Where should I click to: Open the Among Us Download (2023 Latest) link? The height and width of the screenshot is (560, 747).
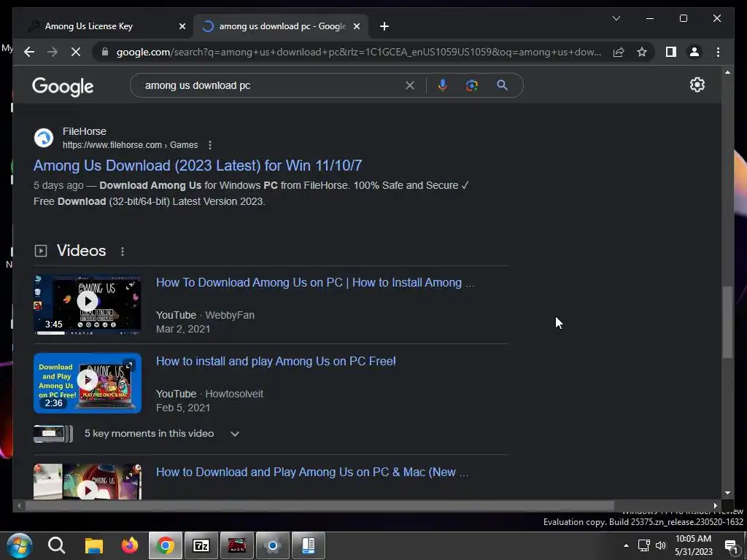pyautogui.click(x=198, y=166)
